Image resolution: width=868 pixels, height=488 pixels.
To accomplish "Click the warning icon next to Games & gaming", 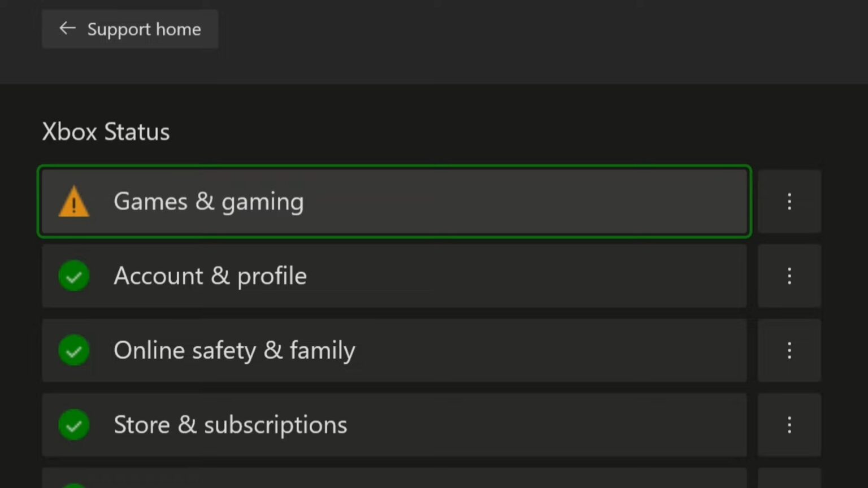I will coord(74,202).
